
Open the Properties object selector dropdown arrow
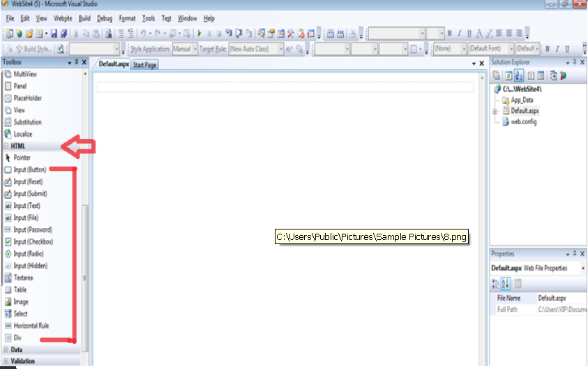[582, 268]
